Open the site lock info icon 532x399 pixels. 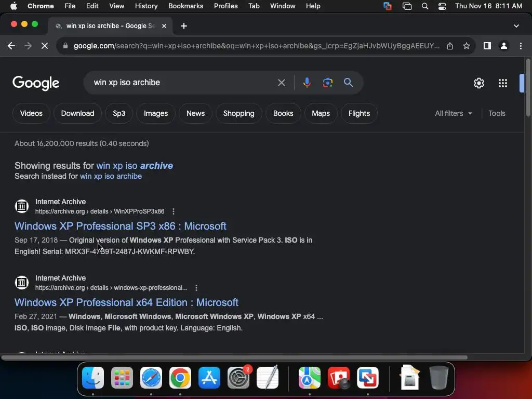point(65,46)
